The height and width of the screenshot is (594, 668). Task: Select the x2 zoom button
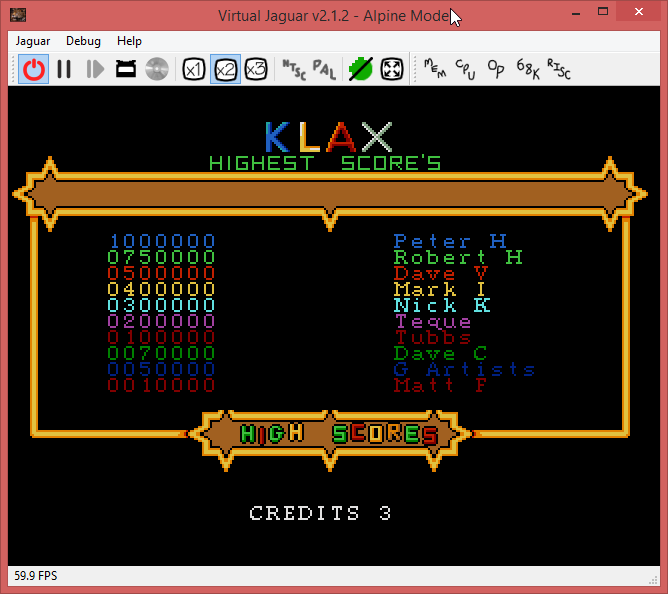225,69
